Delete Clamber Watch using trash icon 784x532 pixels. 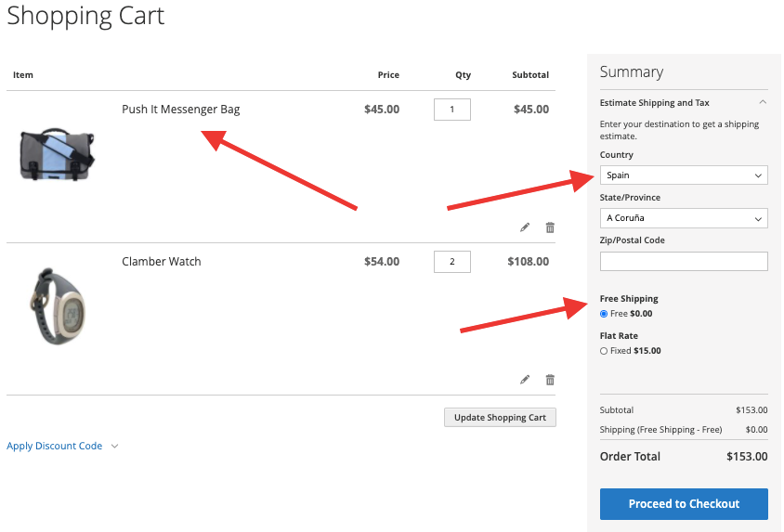(x=550, y=380)
